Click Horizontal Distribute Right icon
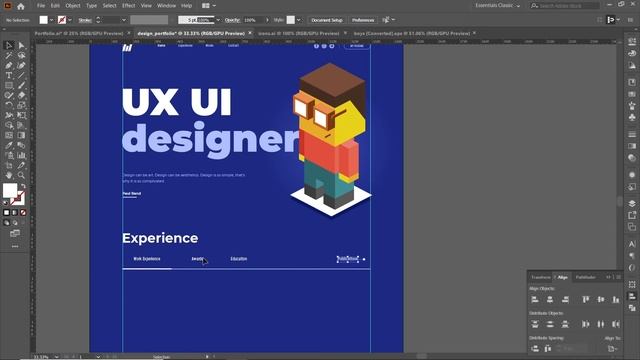 point(616,324)
